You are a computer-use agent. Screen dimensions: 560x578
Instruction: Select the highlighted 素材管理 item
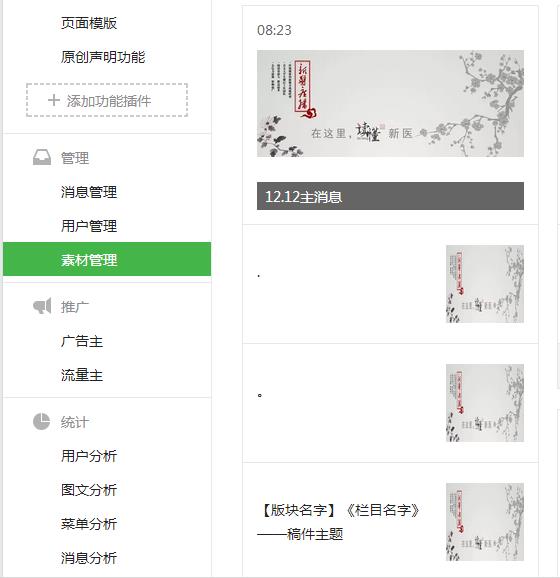(x=107, y=259)
